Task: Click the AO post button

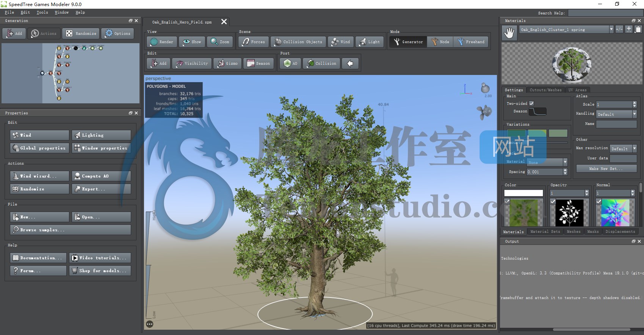Action: (x=290, y=64)
